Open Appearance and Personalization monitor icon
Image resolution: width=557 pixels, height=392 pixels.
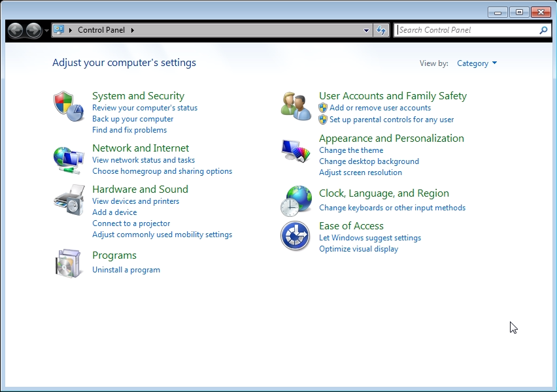point(295,150)
